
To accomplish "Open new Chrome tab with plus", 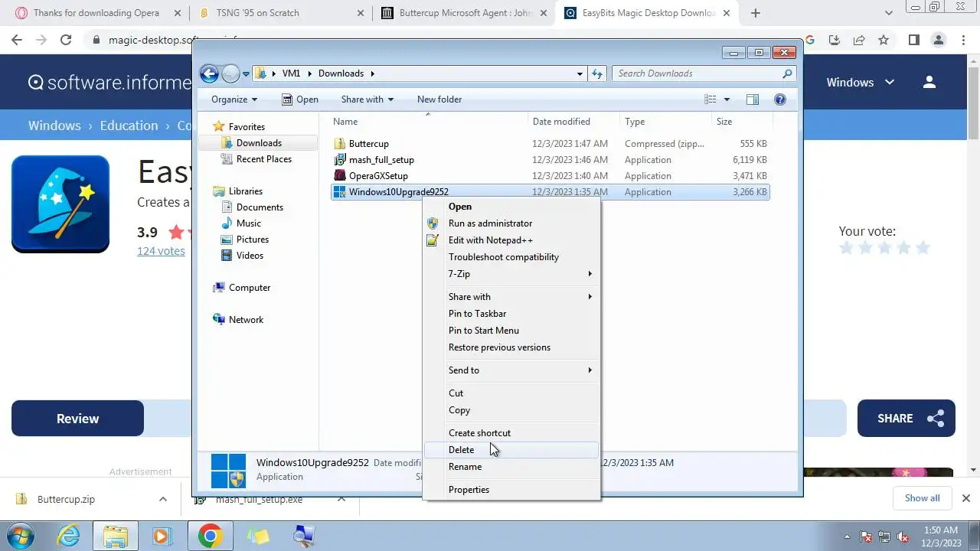I will 756,13.
